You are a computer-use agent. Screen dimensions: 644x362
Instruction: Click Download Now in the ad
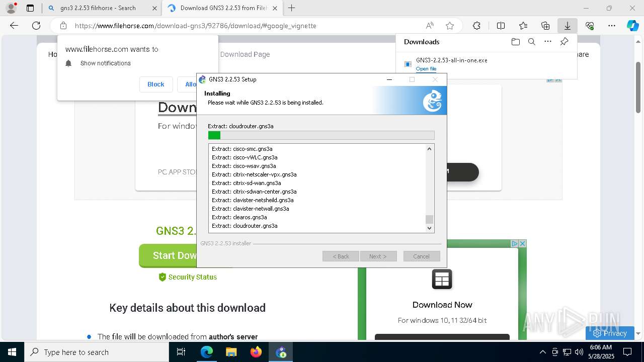(x=442, y=305)
